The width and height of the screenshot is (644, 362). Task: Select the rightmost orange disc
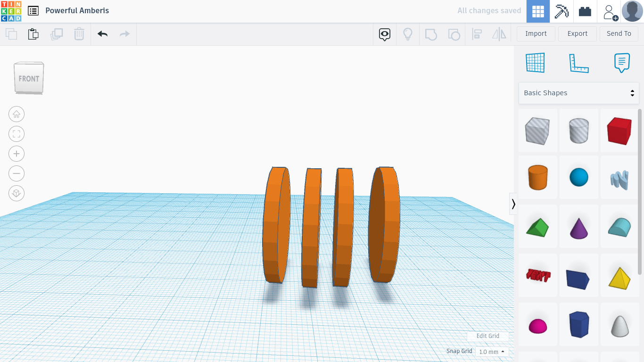[384, 225]
